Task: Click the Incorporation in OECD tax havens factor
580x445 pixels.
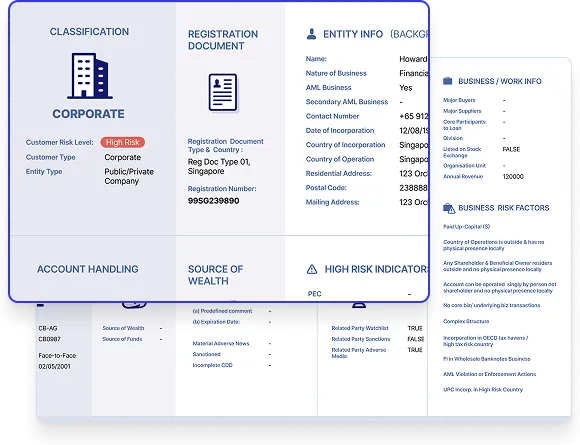Action: point(485,341)
